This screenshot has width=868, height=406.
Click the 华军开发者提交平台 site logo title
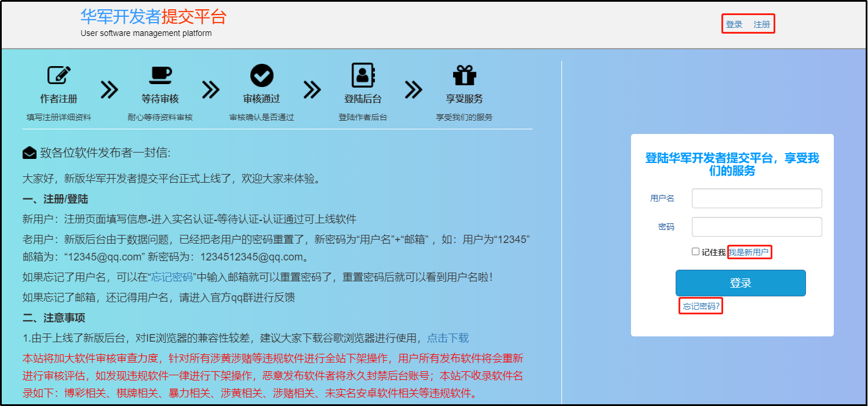153,17
